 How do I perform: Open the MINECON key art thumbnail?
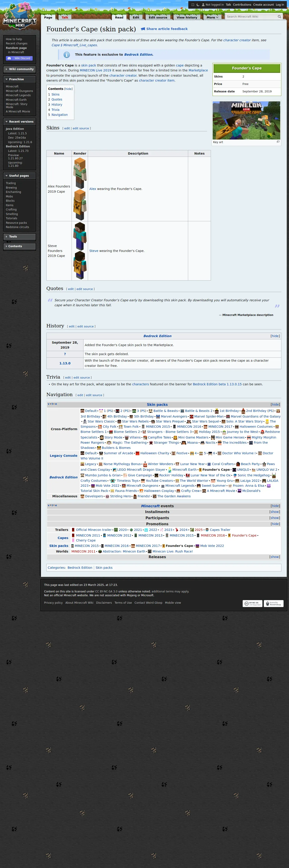[246, 120]
